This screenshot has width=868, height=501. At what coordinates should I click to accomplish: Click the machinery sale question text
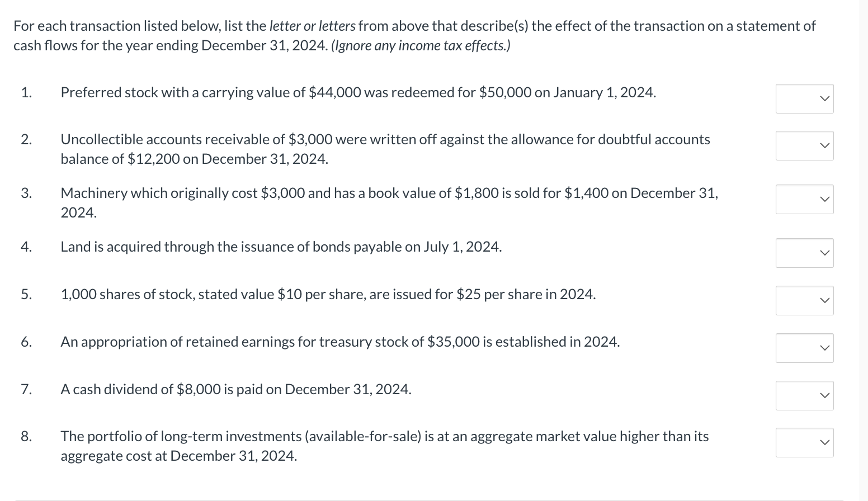pos(389,202)
